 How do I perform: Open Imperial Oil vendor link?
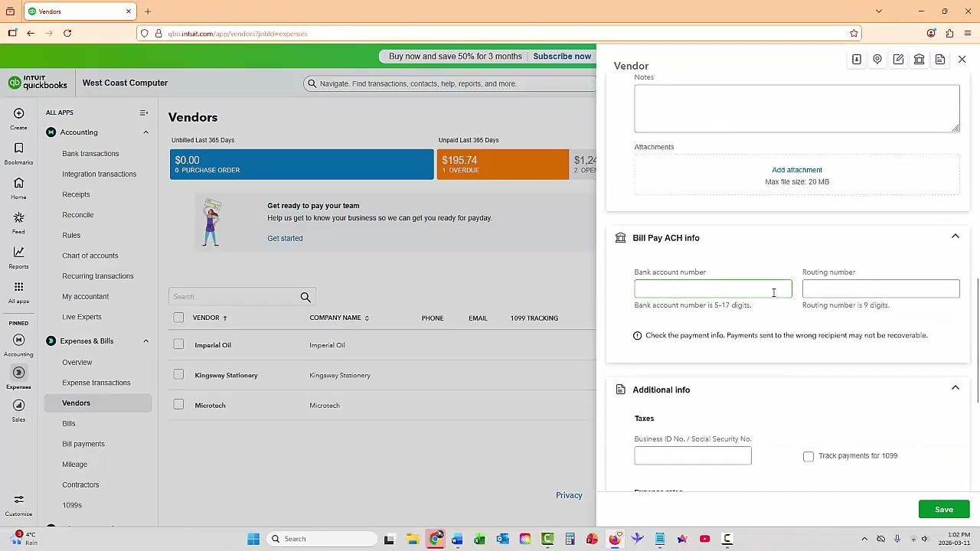(213, 345)
